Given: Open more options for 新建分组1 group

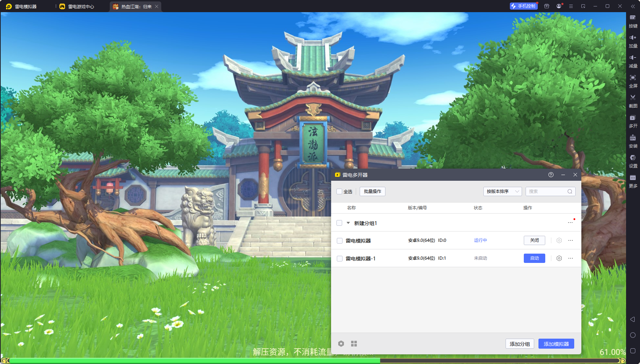Looking at the screenshot, I should [x=570, y=223].
